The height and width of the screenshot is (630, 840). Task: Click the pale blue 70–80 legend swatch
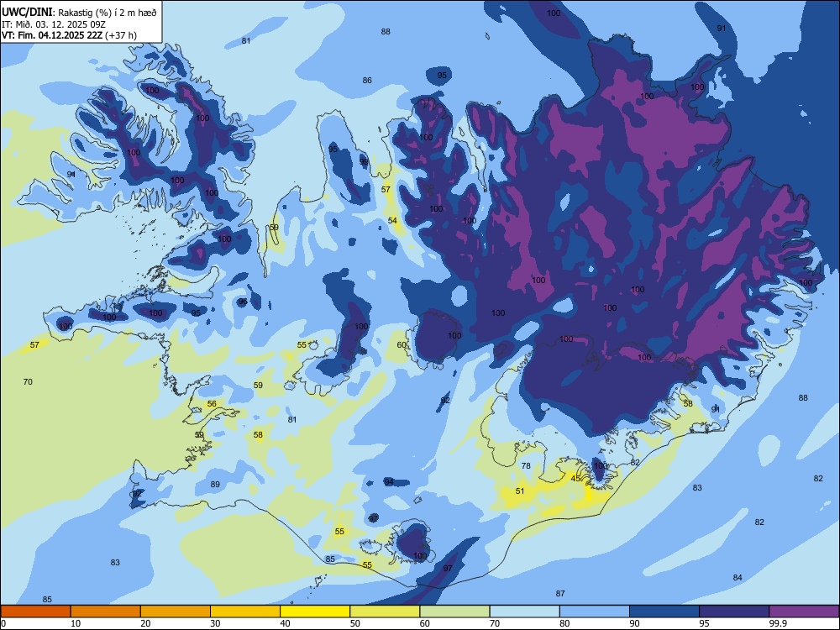pyautogui.click(x=524, y=612)
